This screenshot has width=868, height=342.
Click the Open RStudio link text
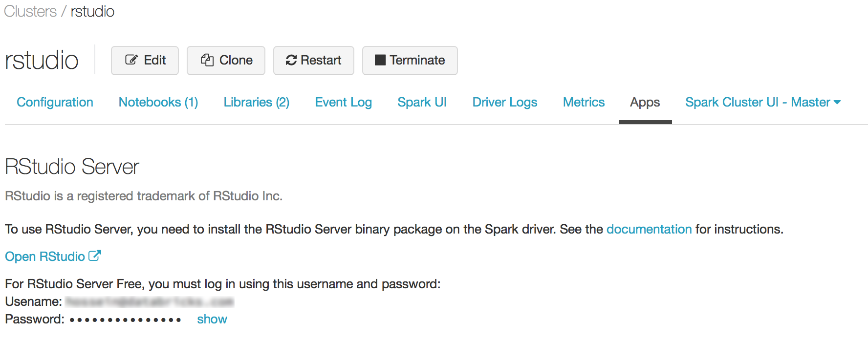coord(45,256)
